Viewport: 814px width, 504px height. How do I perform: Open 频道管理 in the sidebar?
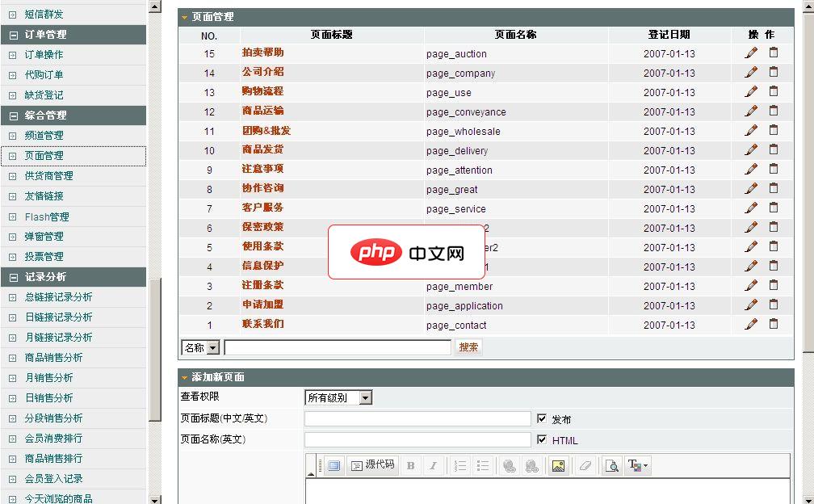pos(44,136)
